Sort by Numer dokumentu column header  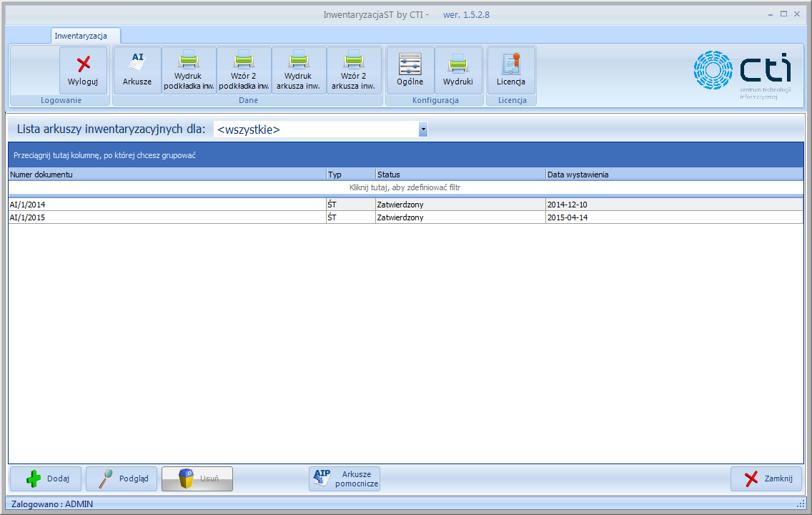click(x=167, y=175)
